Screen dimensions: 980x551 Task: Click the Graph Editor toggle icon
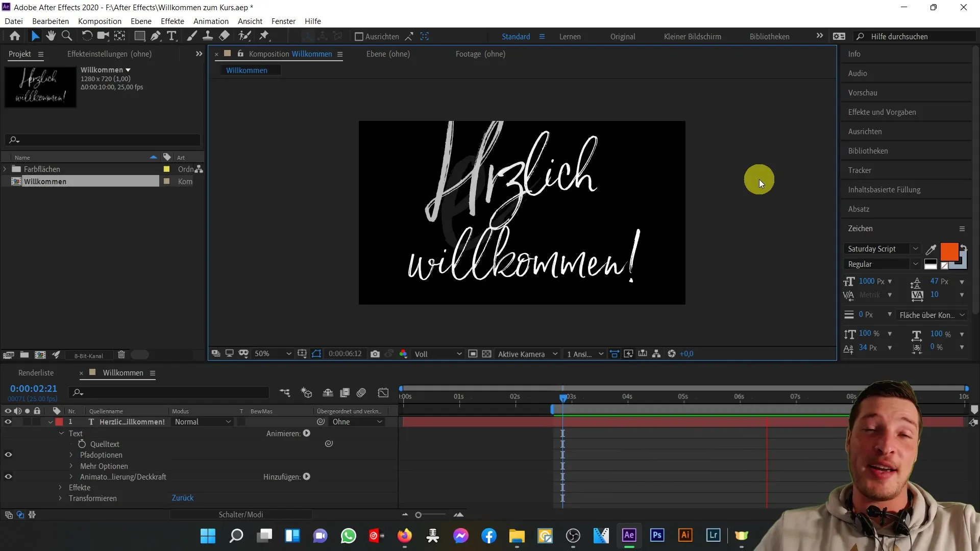[x=384, y=392]
